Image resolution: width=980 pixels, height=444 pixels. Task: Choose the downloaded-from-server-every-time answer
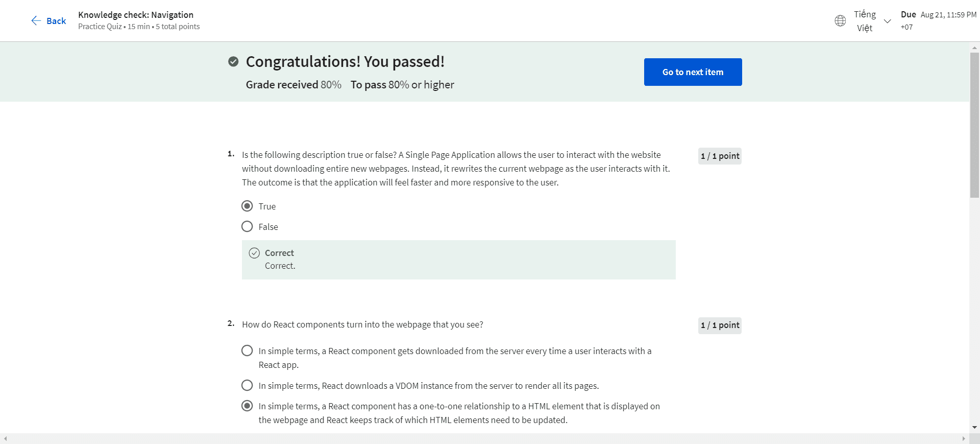[247, 350]
